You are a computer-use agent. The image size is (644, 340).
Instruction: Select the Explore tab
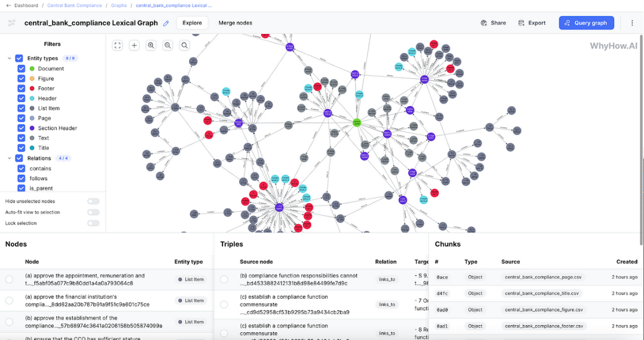(192, 23)
